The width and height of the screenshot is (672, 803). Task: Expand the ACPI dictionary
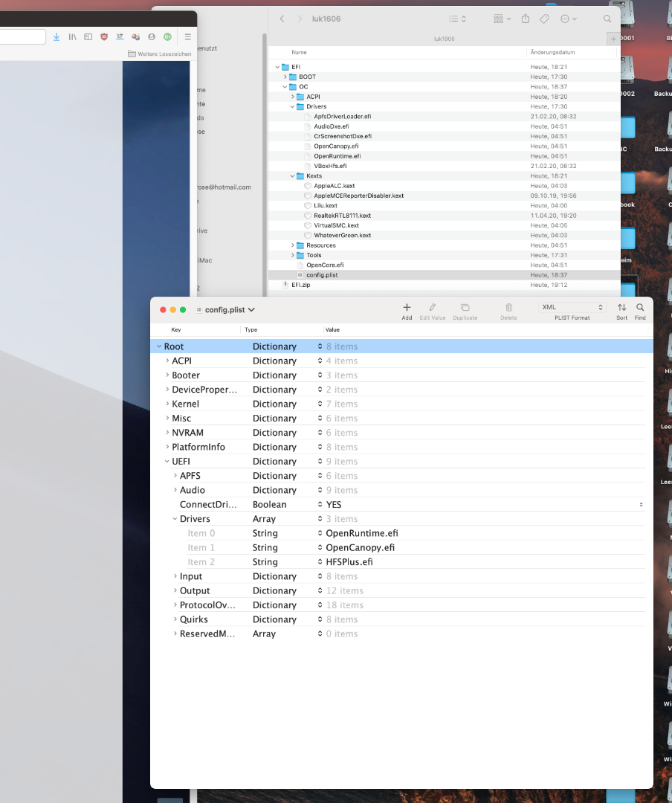(x=167, y=361)
